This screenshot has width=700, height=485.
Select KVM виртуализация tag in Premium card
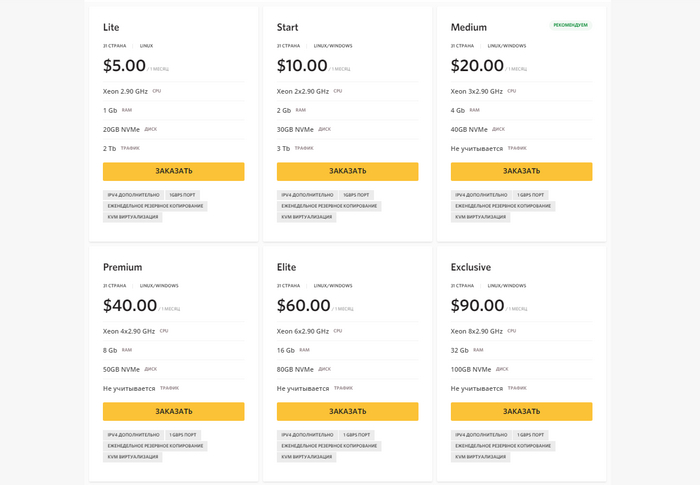tap(133, 456)
